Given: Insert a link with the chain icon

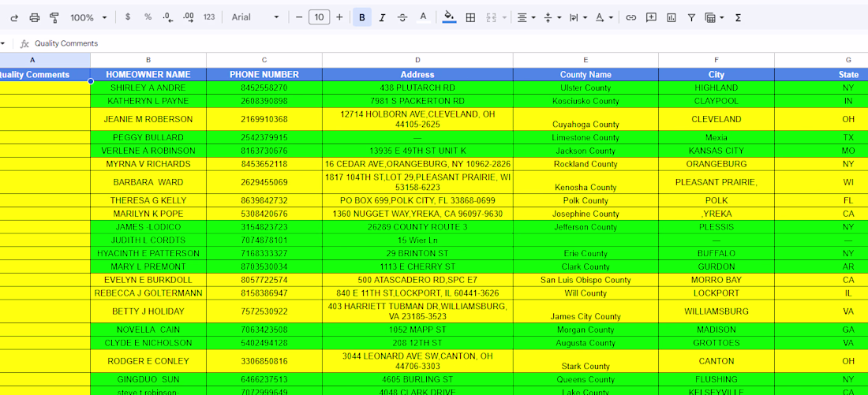Looking at the screenshot, I should 630,17.
